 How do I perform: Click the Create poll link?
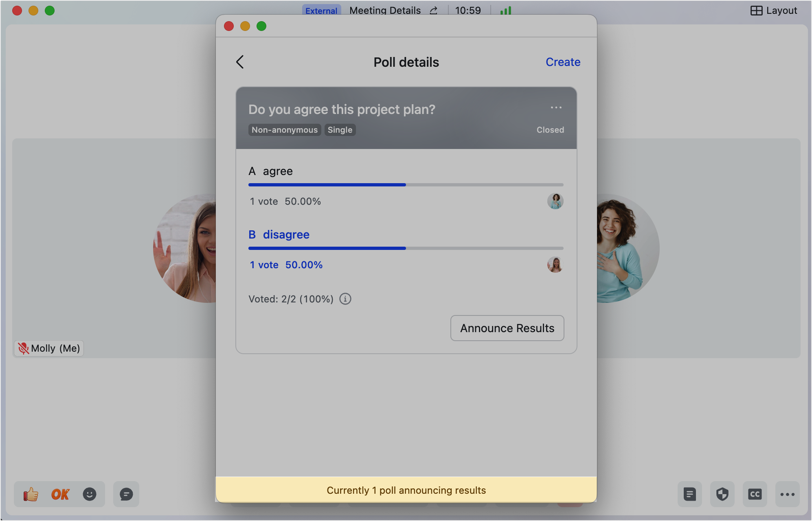point(563,62)
